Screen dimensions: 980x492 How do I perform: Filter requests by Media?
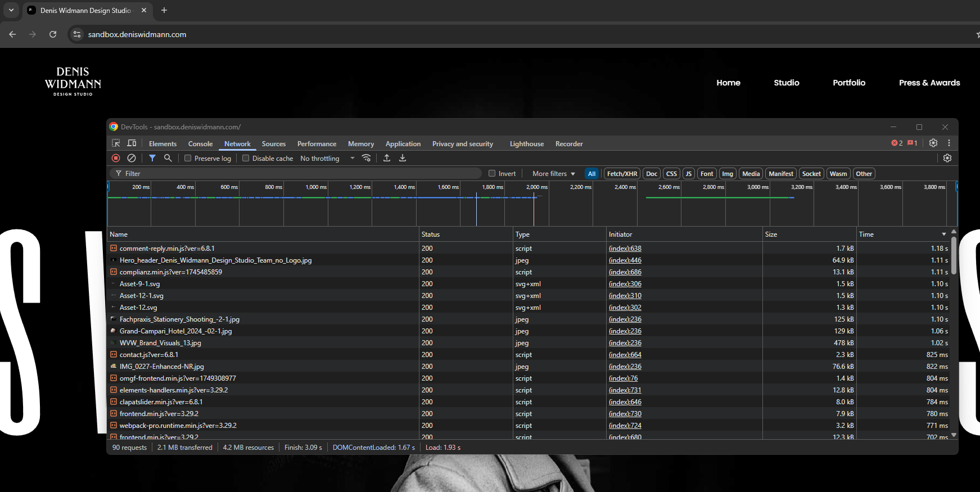[751, 174]
